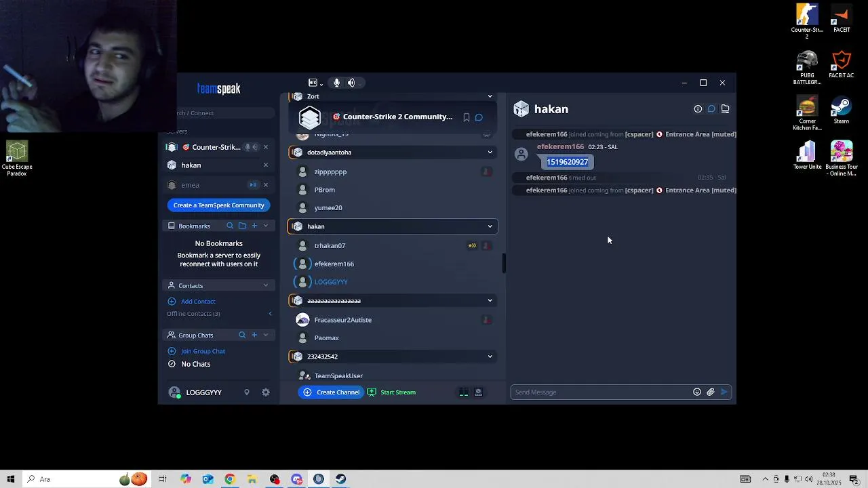Viewport: 868px width, 488px height.
Task: Click the Send Message input field
Action: click(601, 392)
